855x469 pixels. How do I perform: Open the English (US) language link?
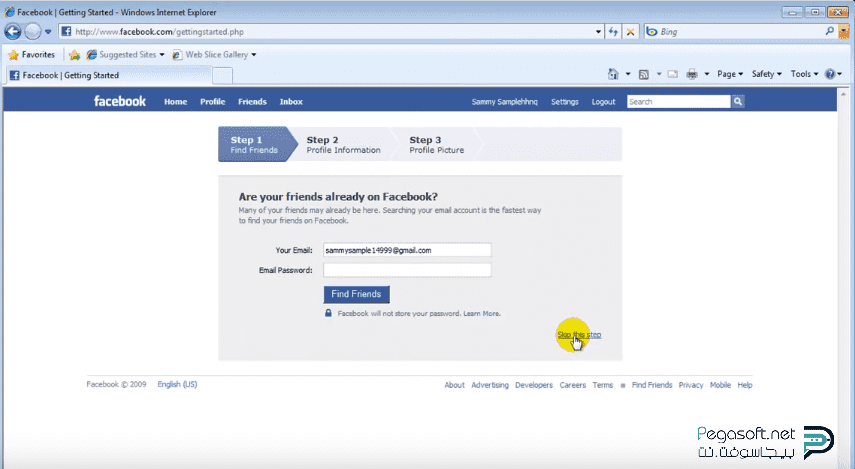pyautogui.click(x=177, y=384)
